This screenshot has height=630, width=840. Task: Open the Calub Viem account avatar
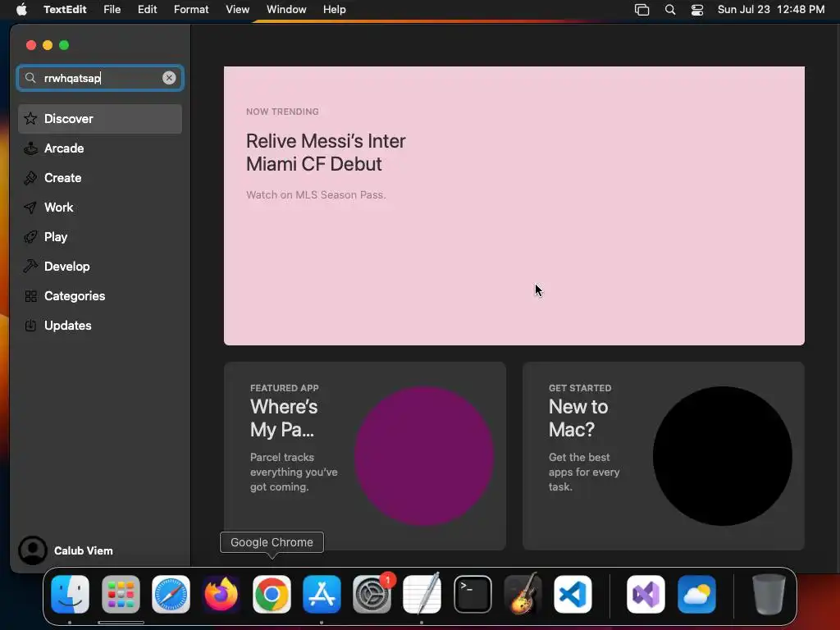33,550
